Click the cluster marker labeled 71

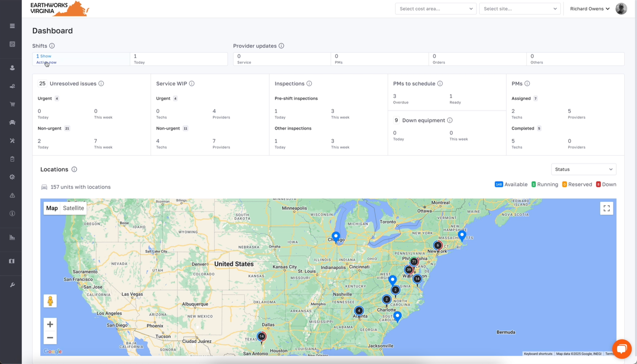point(414,262)
